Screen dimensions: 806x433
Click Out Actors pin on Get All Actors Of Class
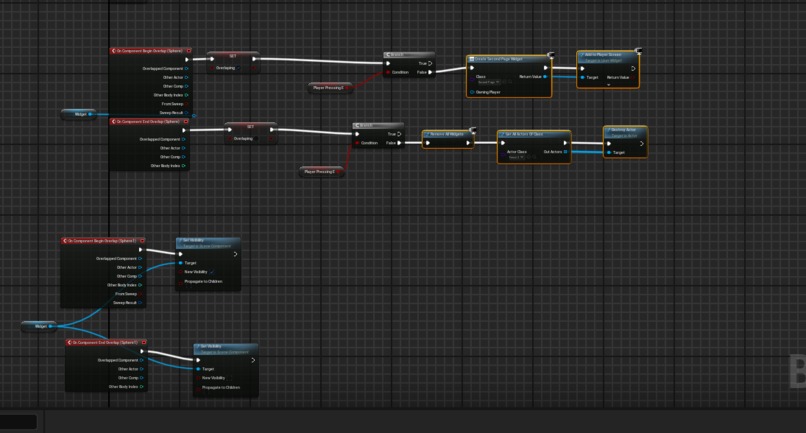pos(565,152)
